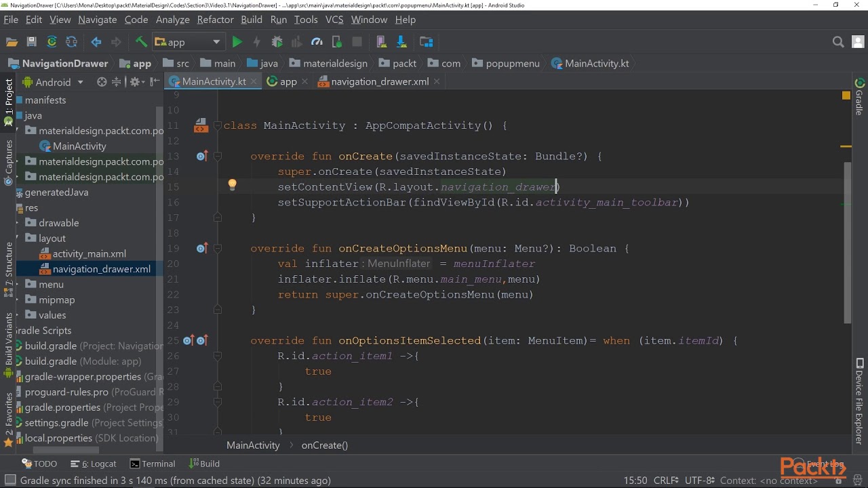868x488 pixels.
Task: Click the Run with Coverage icon
Action: pyautogui.click(x=297, y=42)
